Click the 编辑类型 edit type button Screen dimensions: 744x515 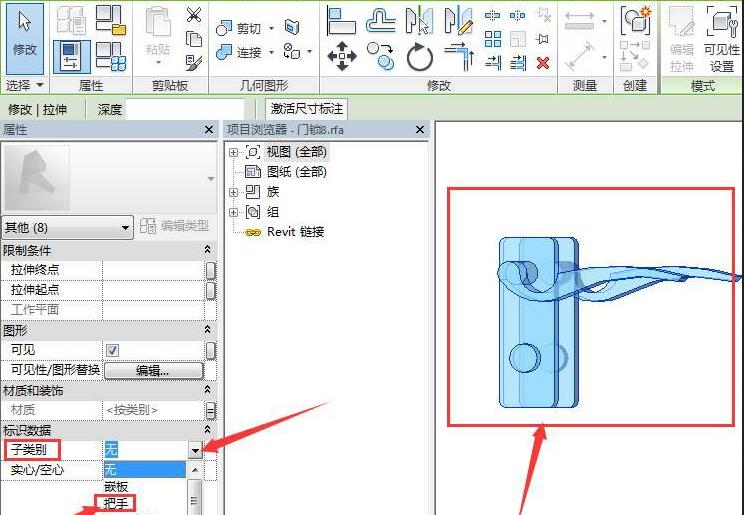click(175, 226)
